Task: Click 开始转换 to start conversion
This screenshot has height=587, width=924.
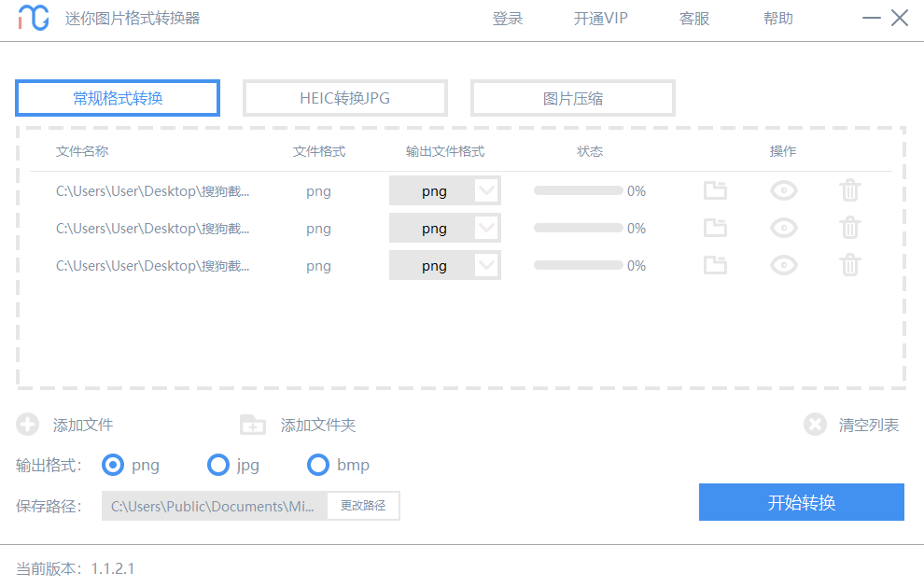Action: tap(801, 502)
